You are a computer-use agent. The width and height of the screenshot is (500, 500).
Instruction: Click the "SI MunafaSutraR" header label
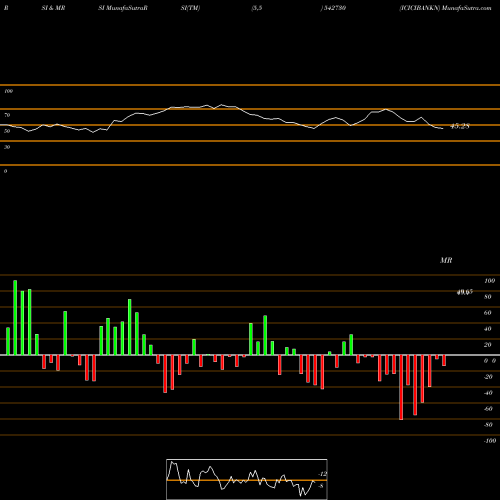(123, 8)
